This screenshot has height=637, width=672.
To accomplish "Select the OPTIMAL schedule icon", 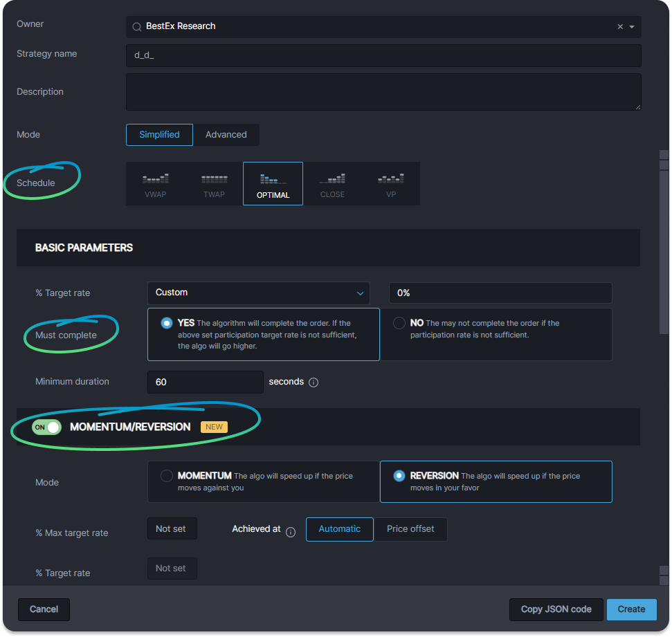I will pos(273,184).
